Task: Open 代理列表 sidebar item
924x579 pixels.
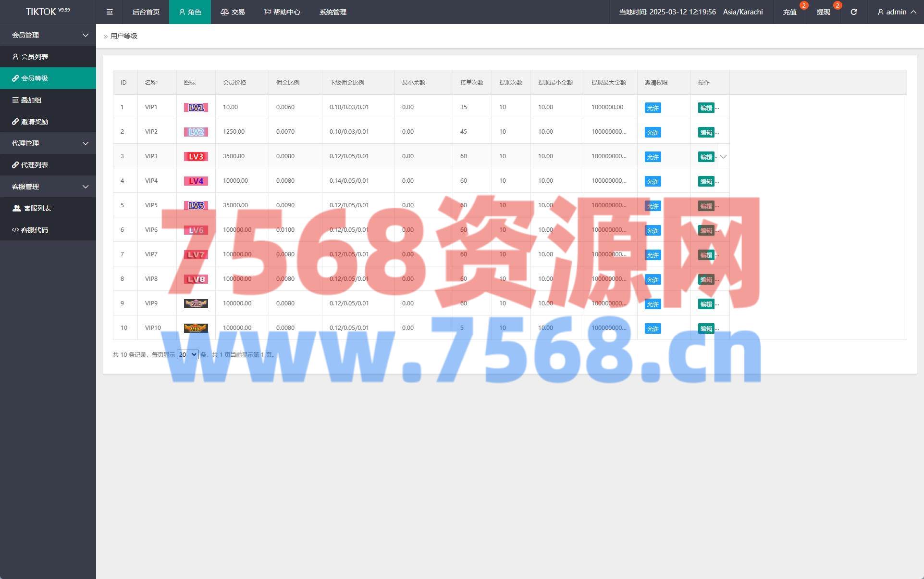Action: click(x=34, y=165)
